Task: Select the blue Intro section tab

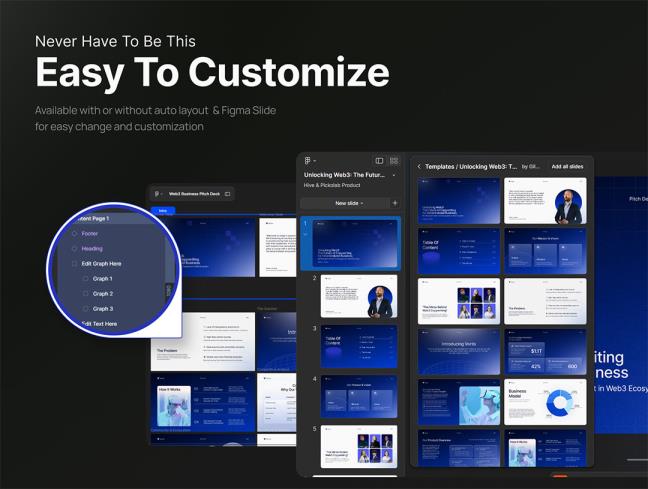Action: point(163,210)
